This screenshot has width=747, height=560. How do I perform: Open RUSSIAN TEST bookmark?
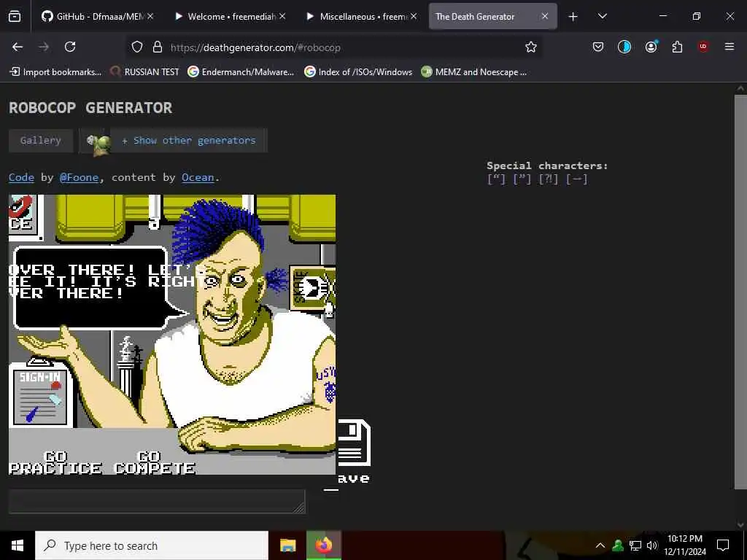[145, 72]
